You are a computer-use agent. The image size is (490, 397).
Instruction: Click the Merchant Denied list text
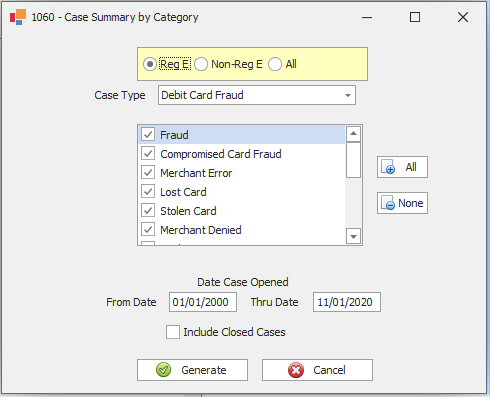click(201, 230)
